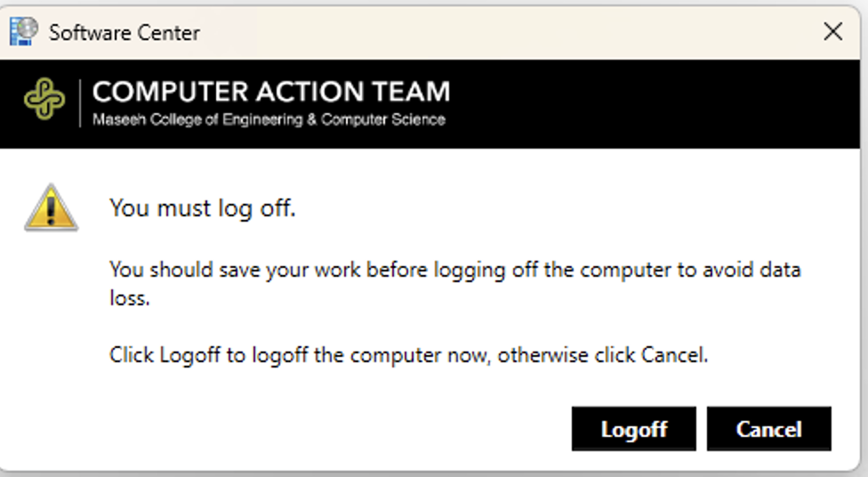Click the COMPUTER ACTION TEAM heading
The height and width of the screenshot is (477, 868).
click(x=271, y=92)
